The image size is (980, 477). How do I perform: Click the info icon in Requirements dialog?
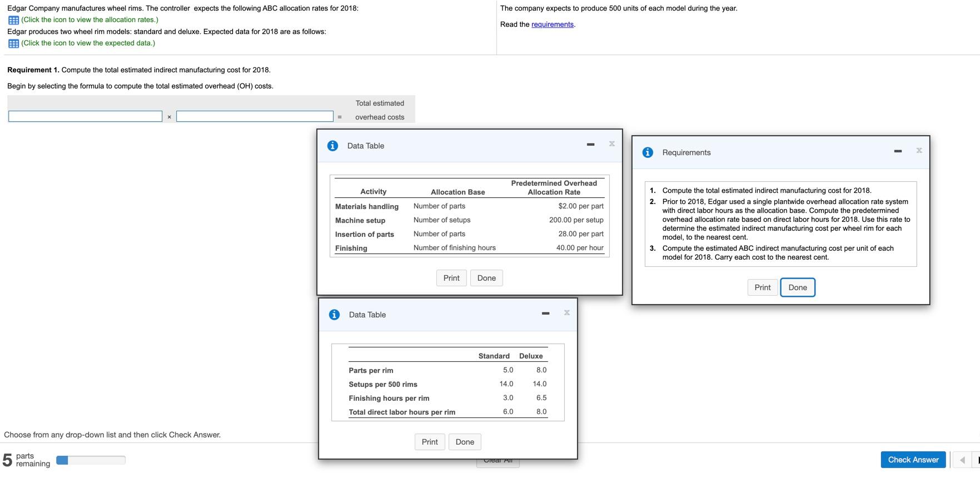pyautogui.click(x=648, y=152)
